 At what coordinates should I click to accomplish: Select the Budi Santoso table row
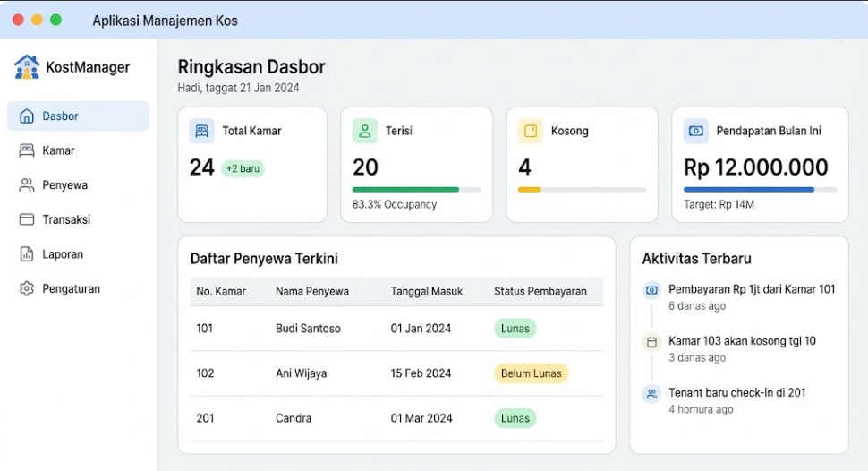[396, 329]
